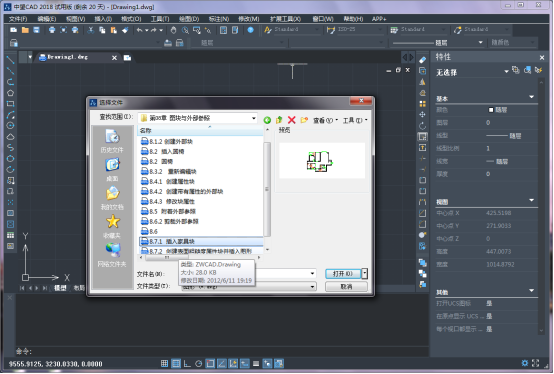Click 打开 open button in dialog
Viewport: 554px width, 374px height.
click(343, 274)
